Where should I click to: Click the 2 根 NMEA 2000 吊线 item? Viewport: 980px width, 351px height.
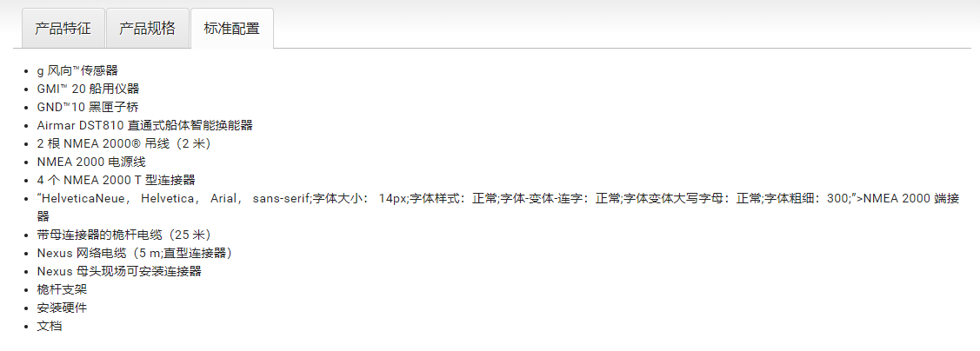[124, 143]
